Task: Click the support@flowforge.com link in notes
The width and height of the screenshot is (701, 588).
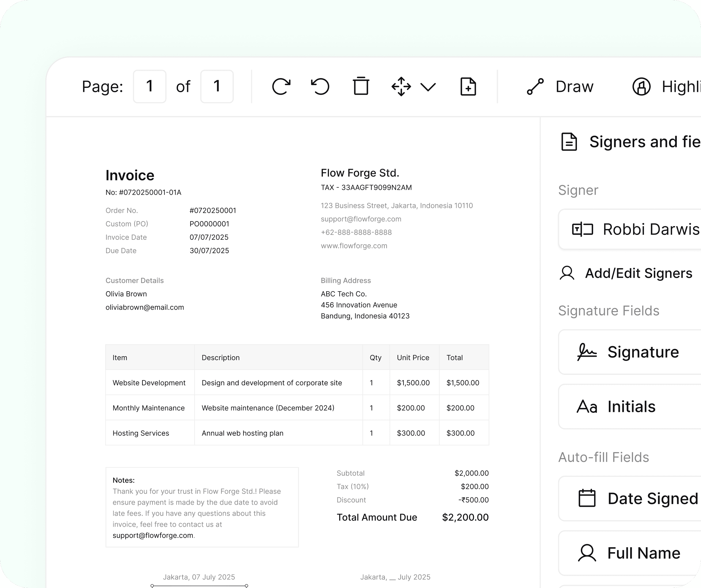Action: (153, 536)
